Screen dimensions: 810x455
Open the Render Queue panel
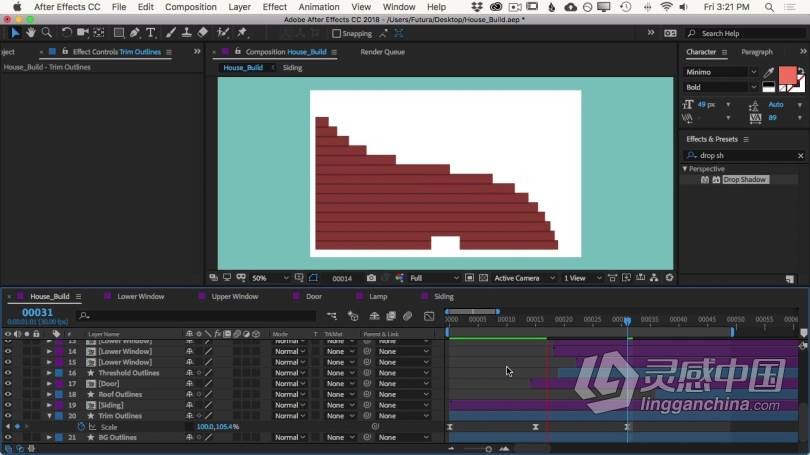tap(383, 51)
